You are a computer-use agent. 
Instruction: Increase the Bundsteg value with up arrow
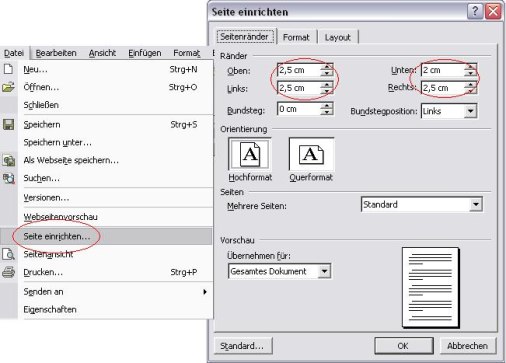pyautogui.click(x=327, y=106)
